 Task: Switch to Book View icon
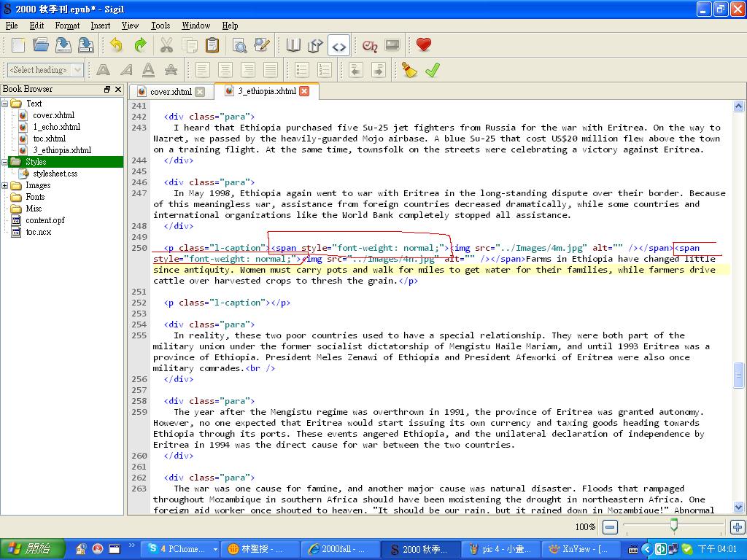tap(293, 45)
